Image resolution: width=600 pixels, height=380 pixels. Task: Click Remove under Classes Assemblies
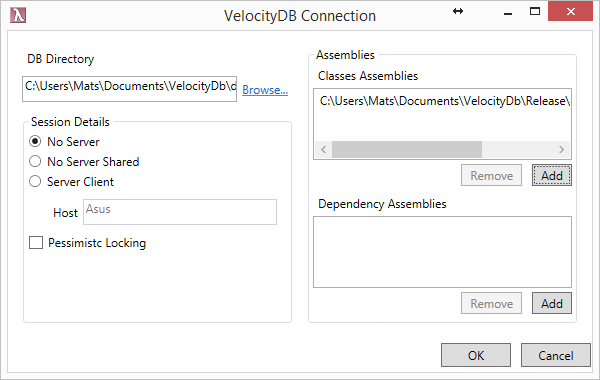[x=491, y=175]
